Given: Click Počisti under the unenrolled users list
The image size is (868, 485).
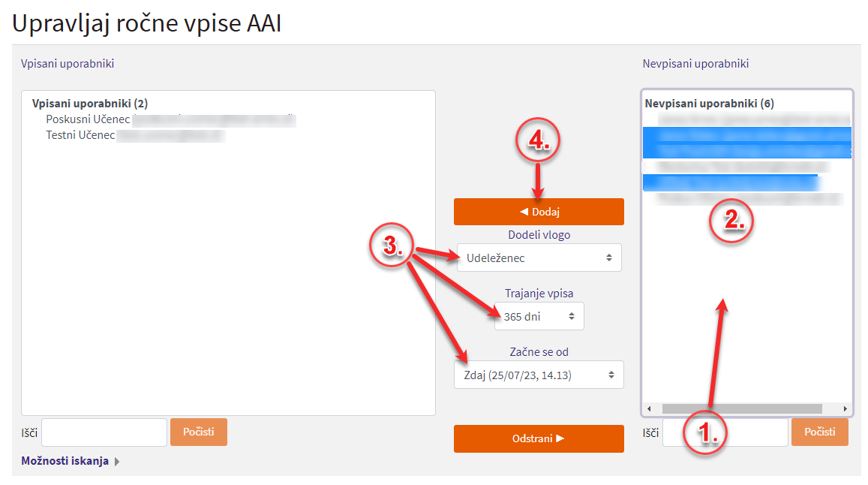Looking at the screenshot, I should click(x=819, y=432).
